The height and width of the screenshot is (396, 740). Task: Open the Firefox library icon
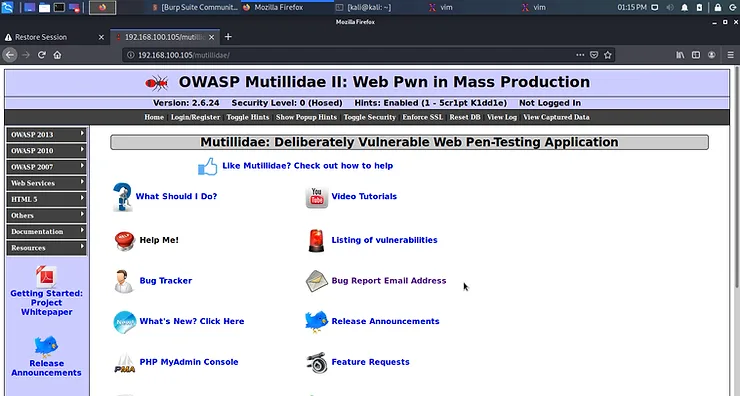coord(680,55)
